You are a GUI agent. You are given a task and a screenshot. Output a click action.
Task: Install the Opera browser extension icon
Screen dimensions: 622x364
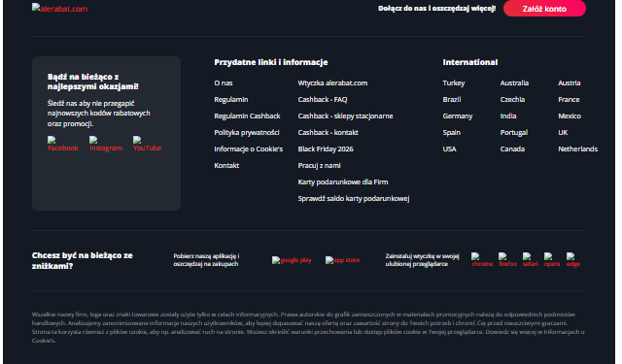(x=552, y=260)
